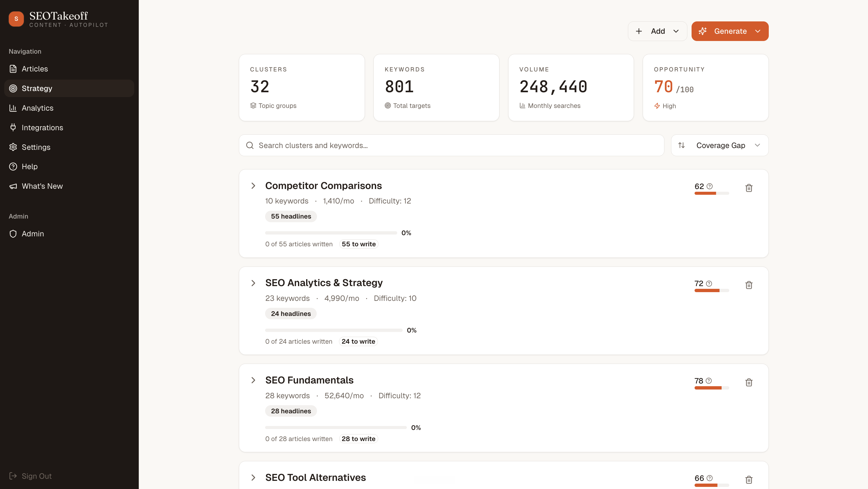The width and height of the screenshot is (868, 489).
Task: Click the target icon beside Total targets
Action: click(388, 106)
